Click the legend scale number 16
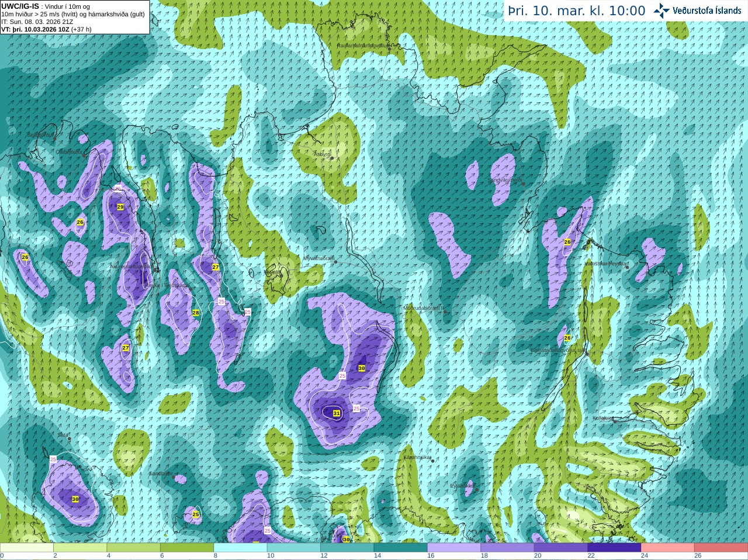Screen dimensions: 748x560 click(x=431, y=556)
